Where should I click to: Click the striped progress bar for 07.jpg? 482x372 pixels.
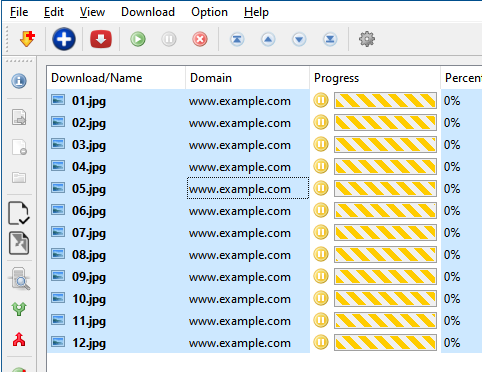coord(385,233)
